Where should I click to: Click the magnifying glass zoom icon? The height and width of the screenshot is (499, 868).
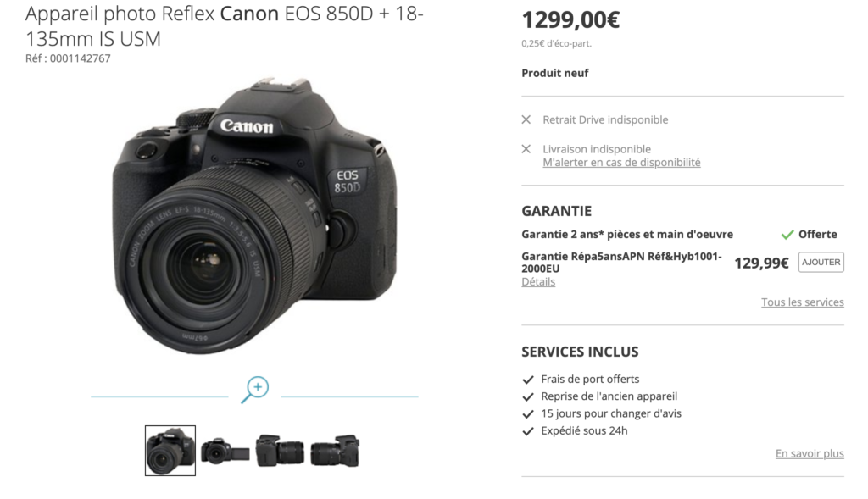click(255, 390)
